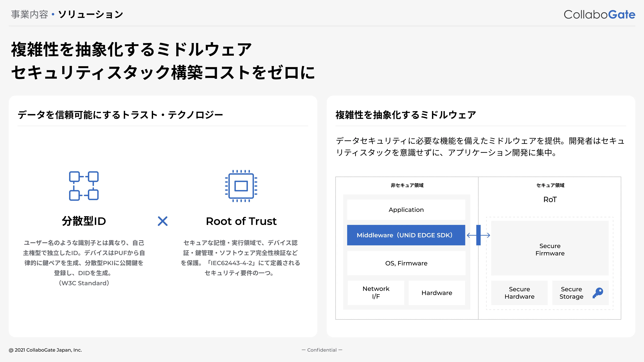Select the Application layer box
644x362 pixels.
click(406, 210)
